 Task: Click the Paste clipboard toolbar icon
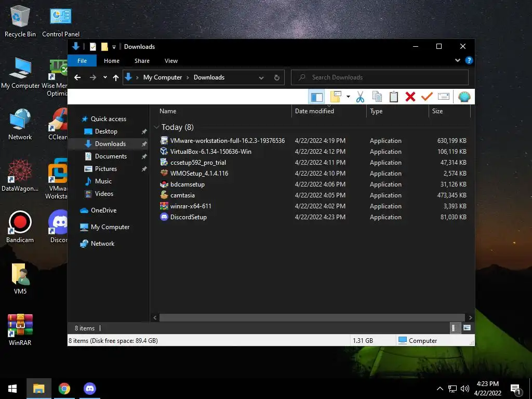[394, 97]
